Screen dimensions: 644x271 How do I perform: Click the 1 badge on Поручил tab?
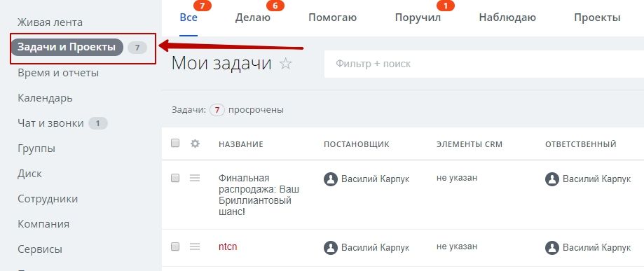[x=446, y=6]
